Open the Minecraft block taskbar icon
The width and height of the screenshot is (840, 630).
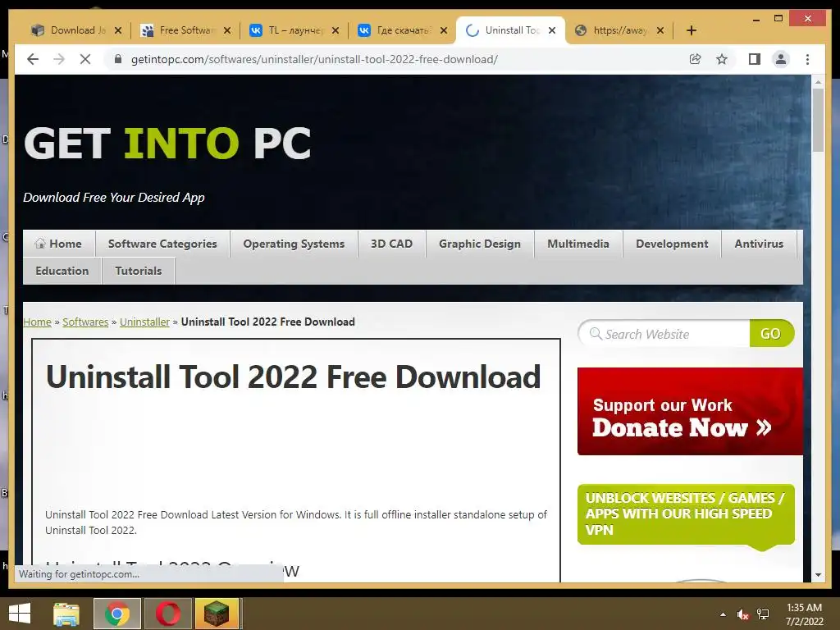tap(217, 614)
